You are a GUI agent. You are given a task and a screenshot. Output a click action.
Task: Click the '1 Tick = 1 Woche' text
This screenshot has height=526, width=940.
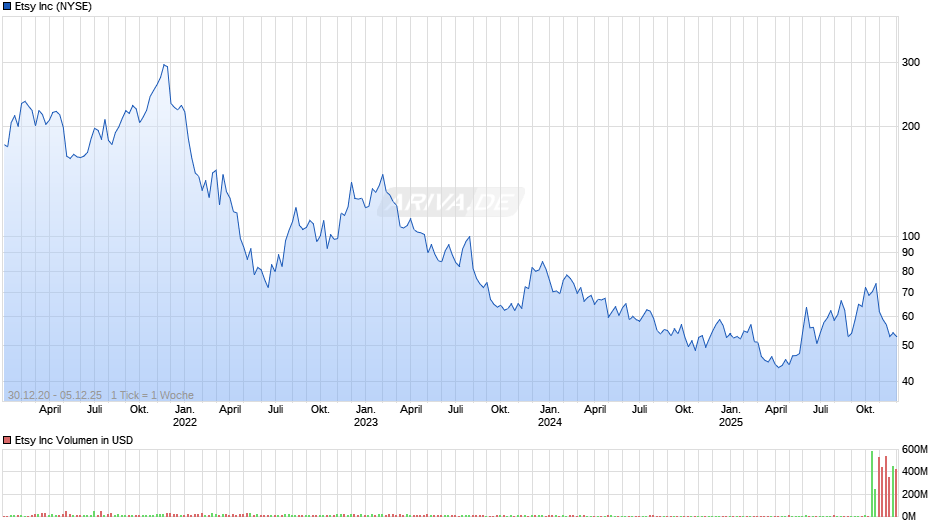click(152, 395)
